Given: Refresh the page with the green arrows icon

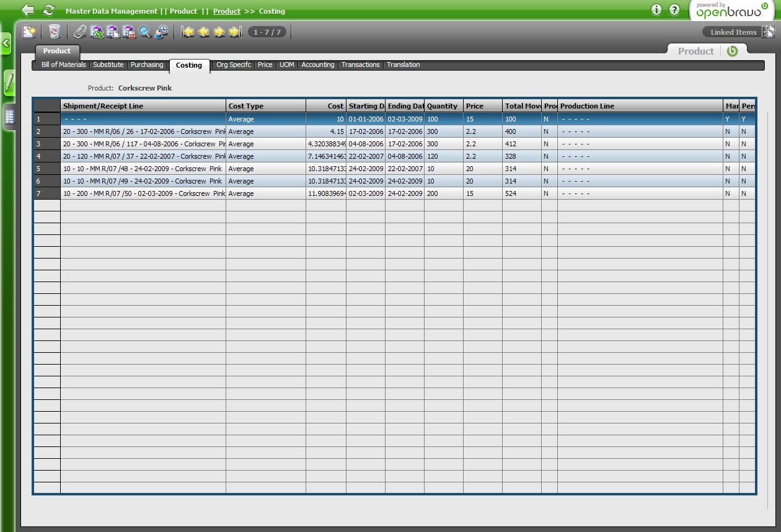Looking at the screenshot, I should pyautogui.click(x=48, y=11).
